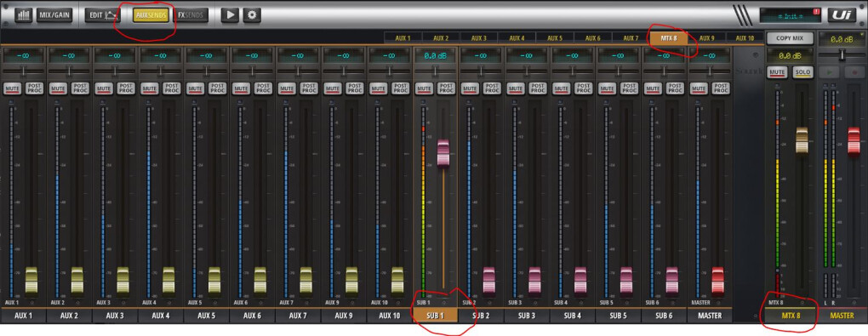Click the yellow MASTER output label

click(x=842, y=316)
